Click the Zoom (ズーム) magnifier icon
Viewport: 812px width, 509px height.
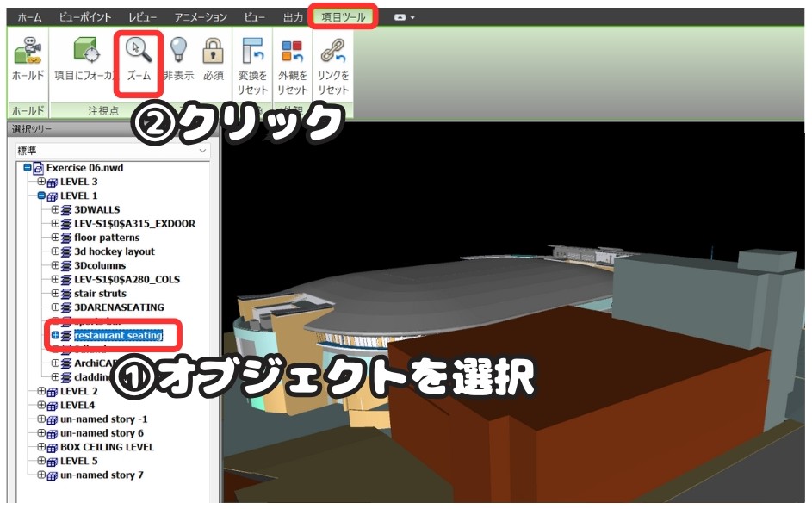point(139,53)
